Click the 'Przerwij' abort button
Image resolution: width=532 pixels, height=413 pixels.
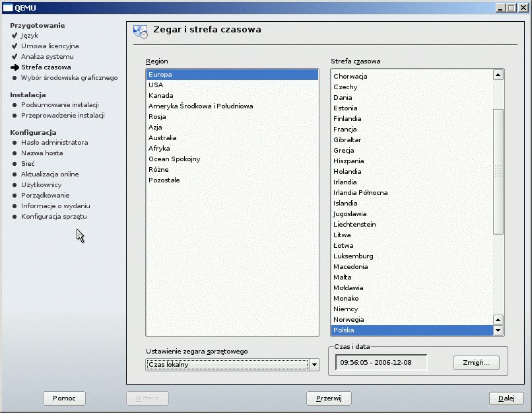point(329,398)
